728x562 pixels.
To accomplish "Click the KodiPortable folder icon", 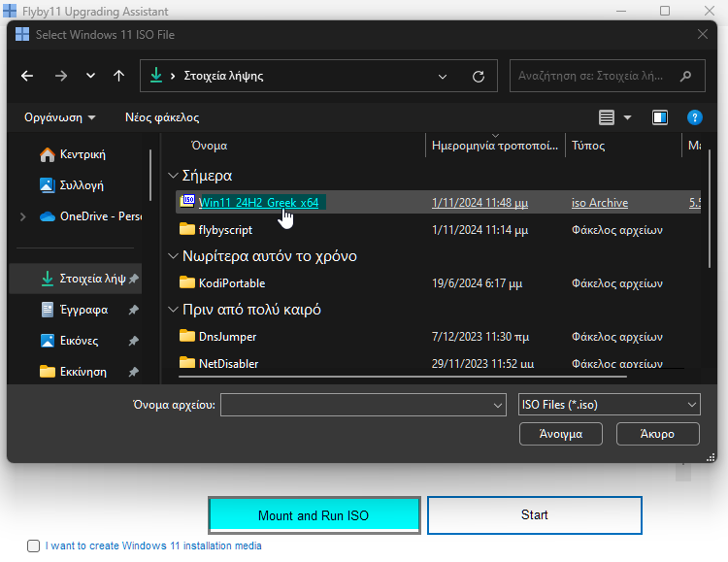I will coord(187,282).
